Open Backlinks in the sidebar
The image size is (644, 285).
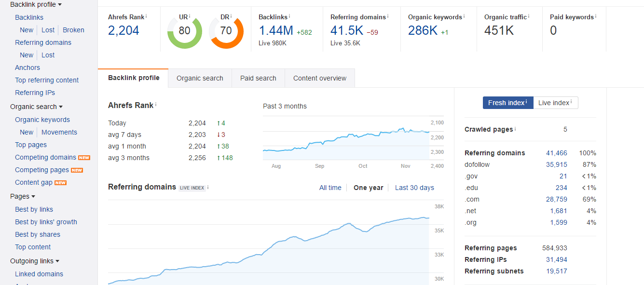29,17
